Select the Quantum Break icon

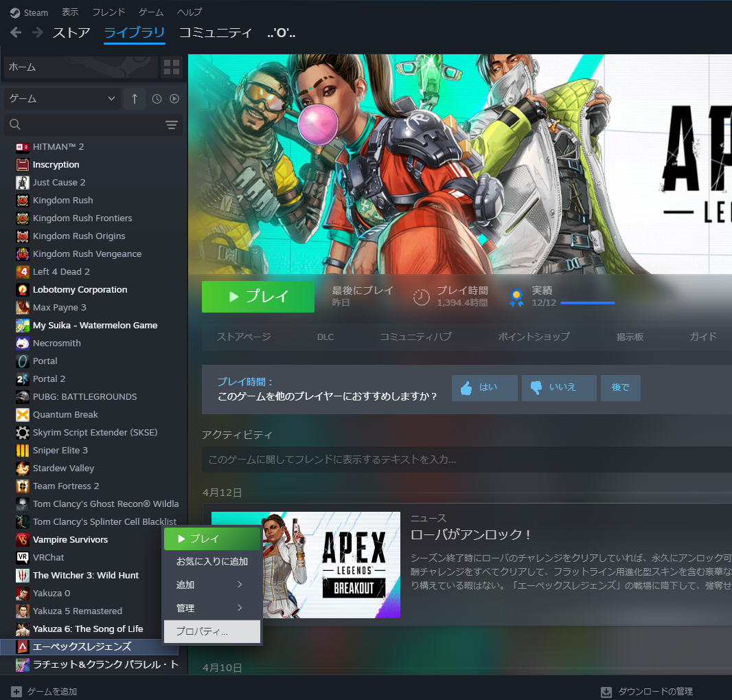[23, 415]
